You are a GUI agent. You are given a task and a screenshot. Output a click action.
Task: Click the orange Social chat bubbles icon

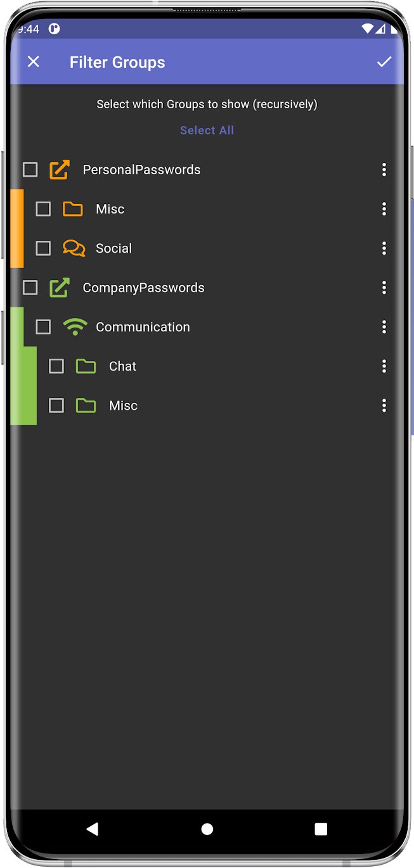74,248
